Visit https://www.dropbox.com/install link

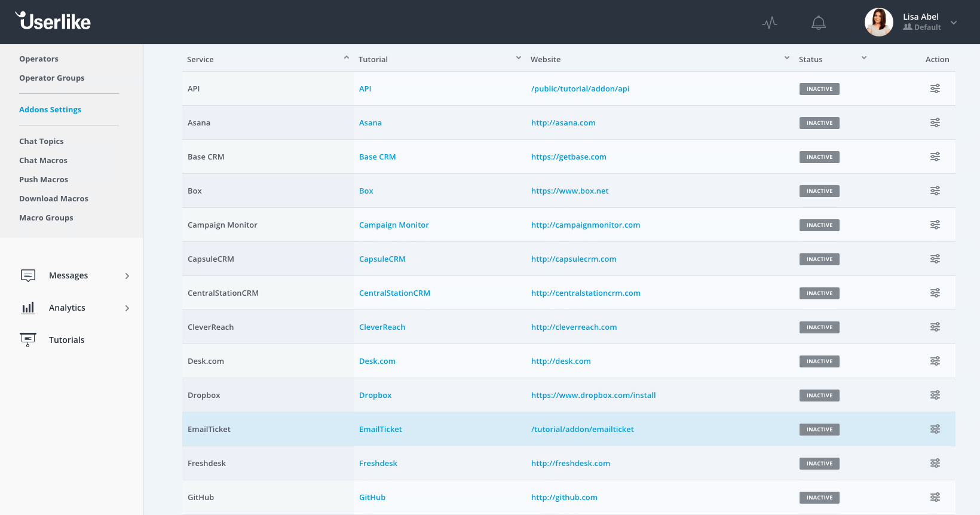593,396
